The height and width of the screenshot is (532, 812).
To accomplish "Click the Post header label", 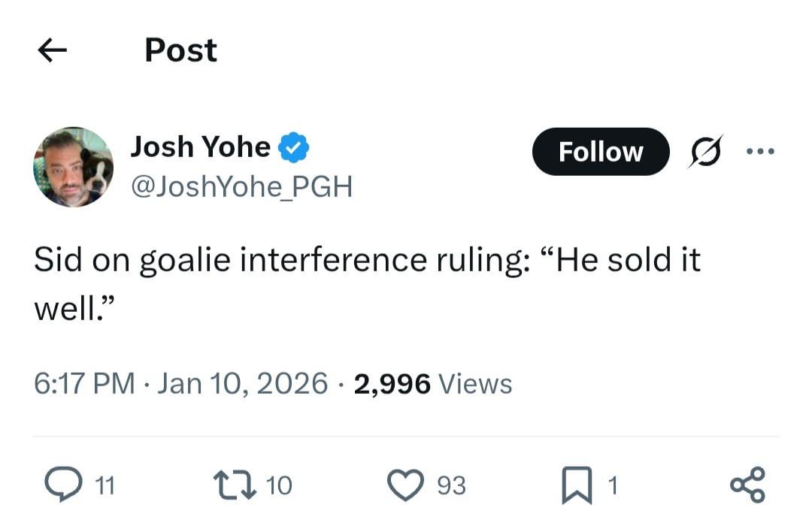I will point(180,50).
